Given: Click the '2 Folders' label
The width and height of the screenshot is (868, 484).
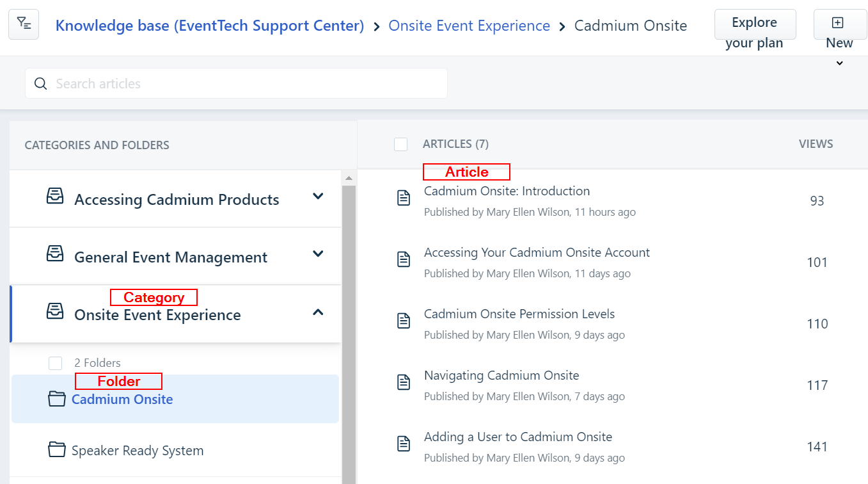Looking at the screenshot, I should [97, 363].
